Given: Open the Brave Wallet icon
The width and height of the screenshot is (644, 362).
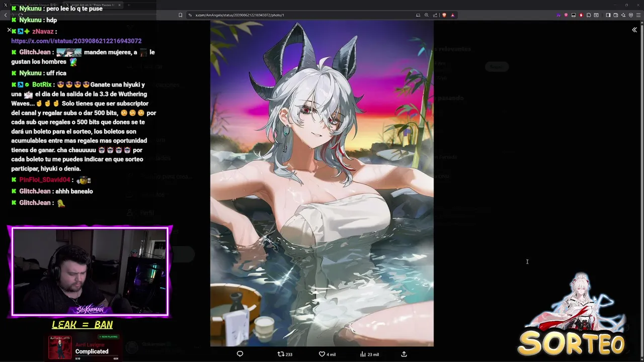Looking at the screenshot, I should (x=615, y=15).
